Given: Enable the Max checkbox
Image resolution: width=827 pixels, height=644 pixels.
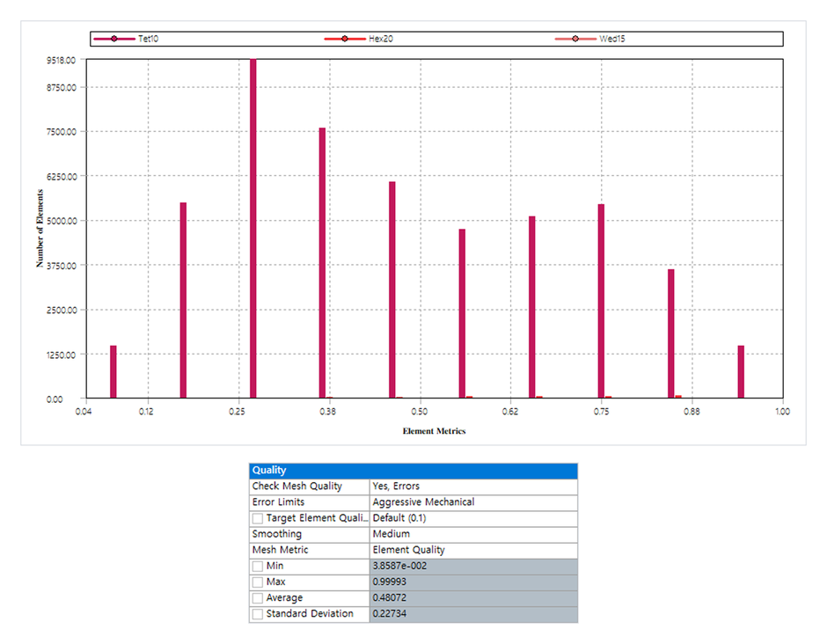Looking at the screenshot, I should (x=258, y=582).
